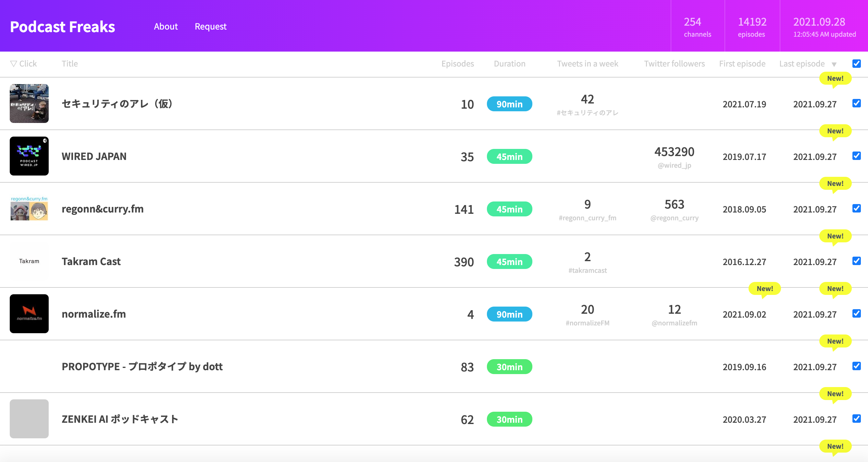
Task: Open セキュリティのアレ podcast cover art
Action: 29,103
